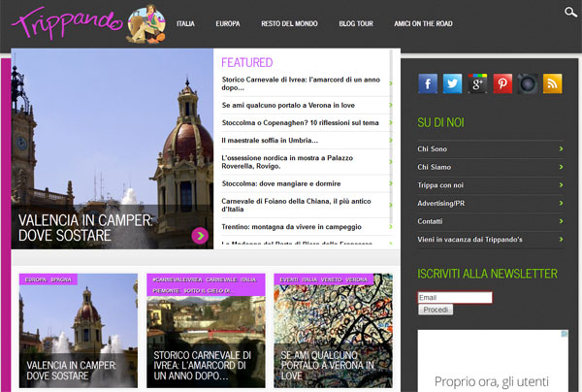Open Vieni in vacanza dai Trippando's

click(469, 240)
